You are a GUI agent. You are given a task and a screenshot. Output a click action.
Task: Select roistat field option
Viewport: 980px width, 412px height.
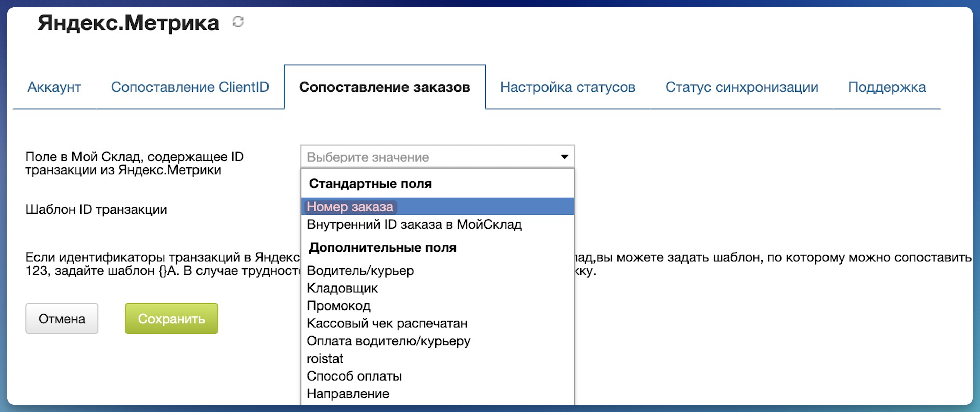tap(438, 358)
